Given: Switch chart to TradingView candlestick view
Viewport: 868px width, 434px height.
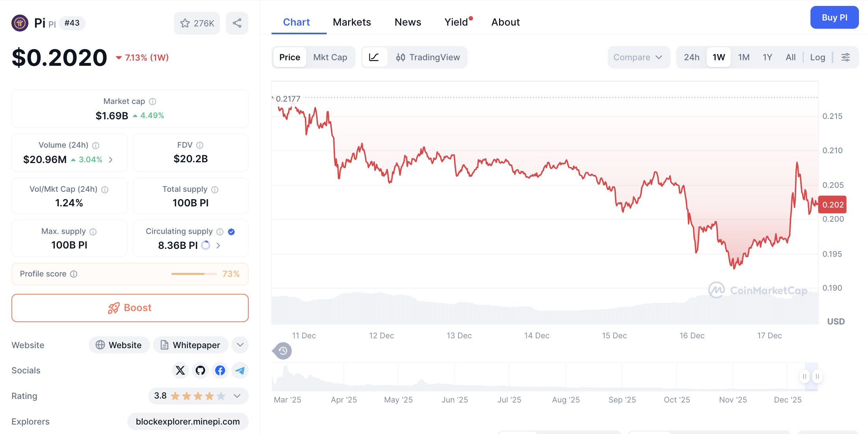Looking at the screenshot, I should (428, 57).
